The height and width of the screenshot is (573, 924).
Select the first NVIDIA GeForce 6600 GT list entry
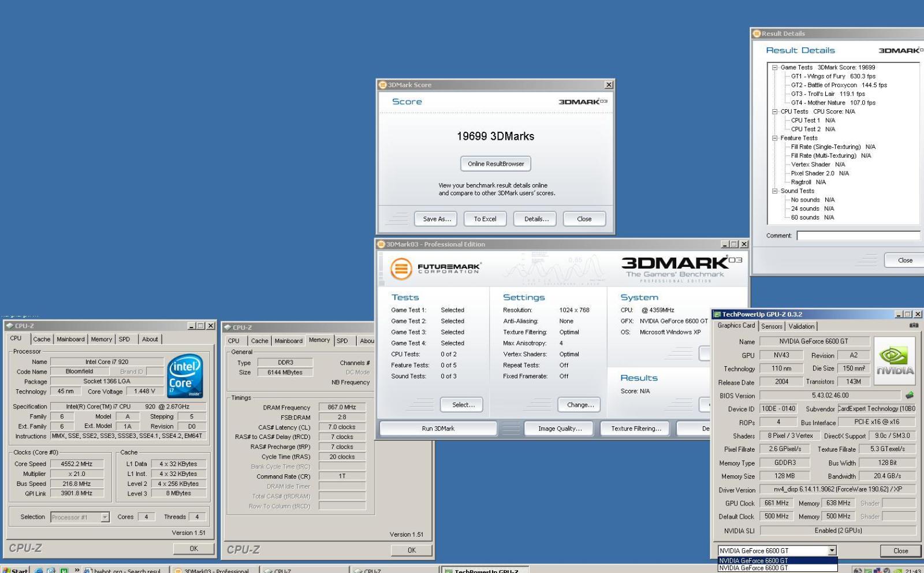pos(777,560)
